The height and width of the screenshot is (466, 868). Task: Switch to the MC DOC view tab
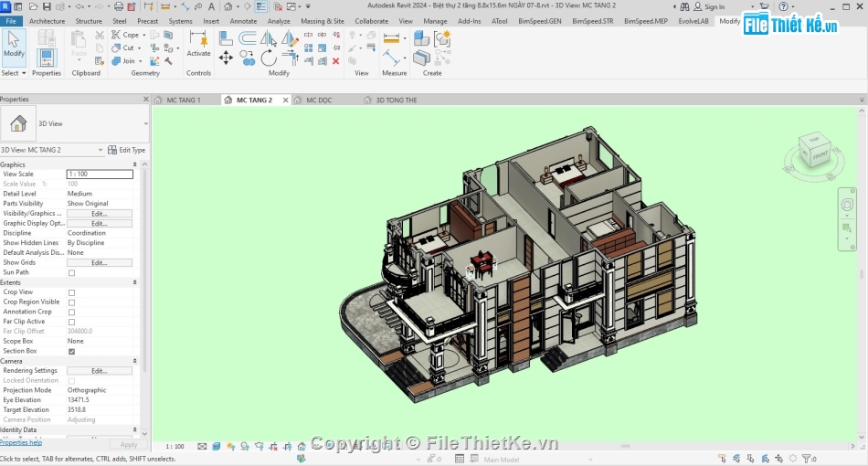[x=319, y=101]
